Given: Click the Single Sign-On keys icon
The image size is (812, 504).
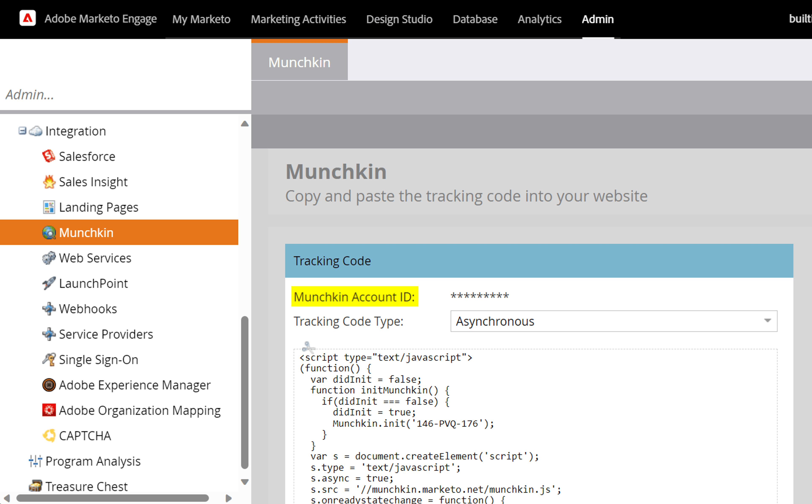Looking at the screenshot, I should (49, 359).
